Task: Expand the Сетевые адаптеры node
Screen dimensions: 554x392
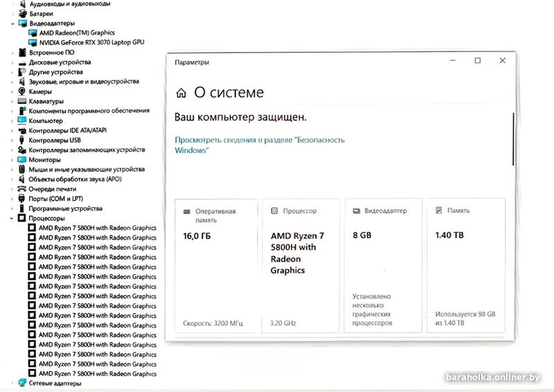Action: click(x=12, y=384)
